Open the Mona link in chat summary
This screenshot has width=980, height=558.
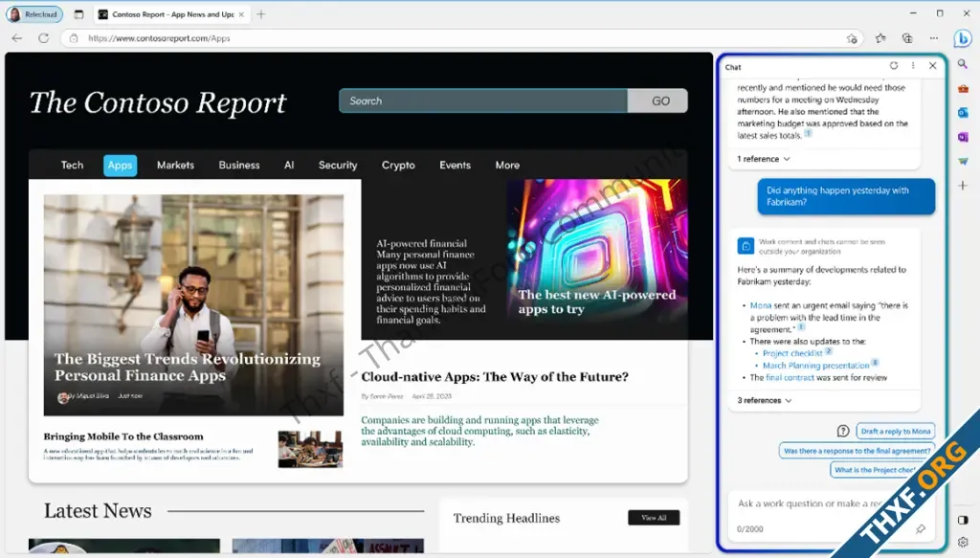[761, 305]
